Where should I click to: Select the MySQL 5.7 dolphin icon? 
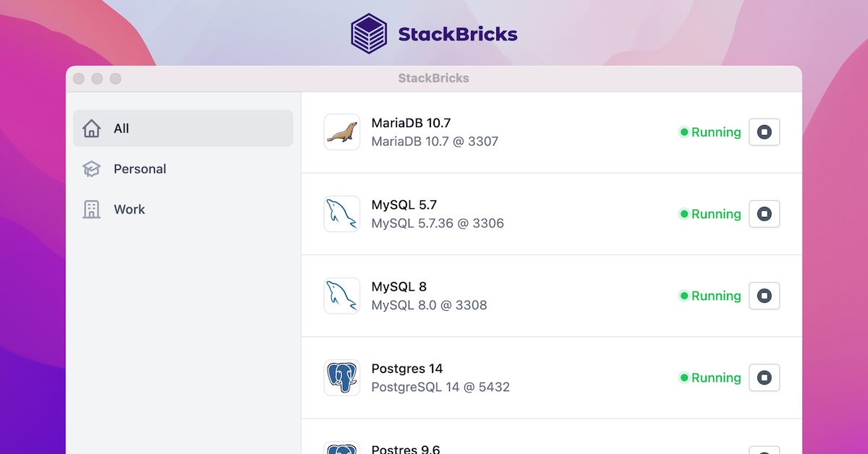(341, 214)
